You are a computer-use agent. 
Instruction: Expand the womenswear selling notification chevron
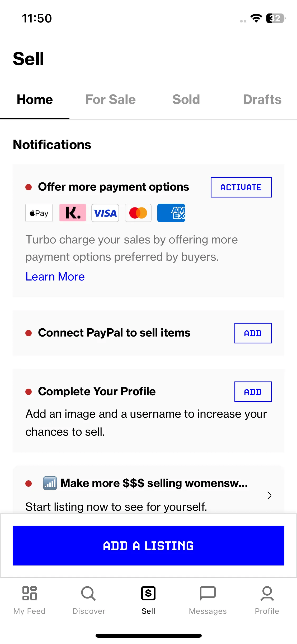[269, 495]
